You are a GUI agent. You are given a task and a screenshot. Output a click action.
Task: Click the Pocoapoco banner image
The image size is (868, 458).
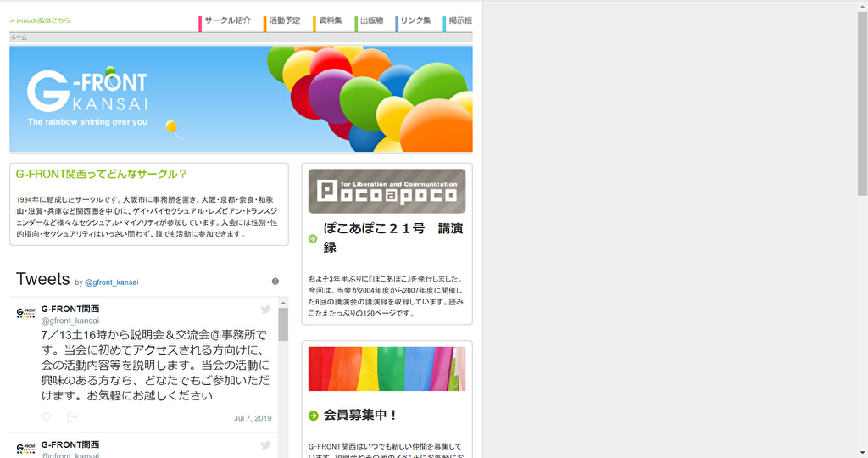[x=387, y=191]
